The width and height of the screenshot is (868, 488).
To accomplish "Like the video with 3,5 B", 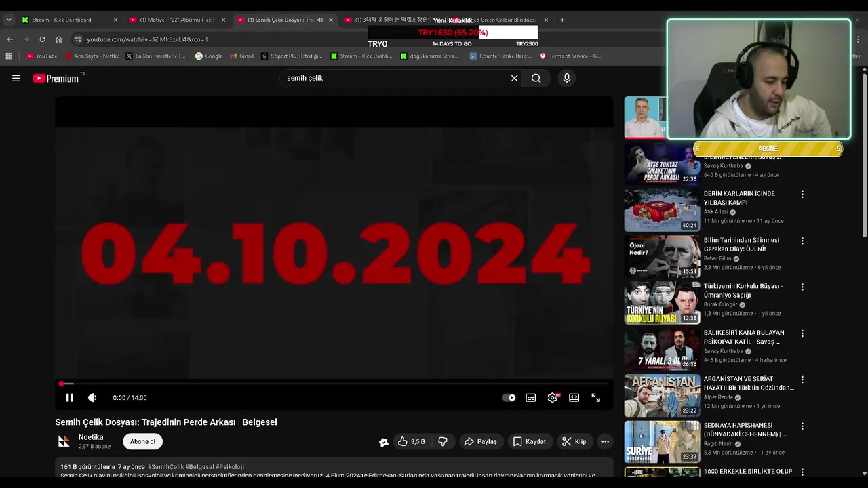I will coord(412,441).
